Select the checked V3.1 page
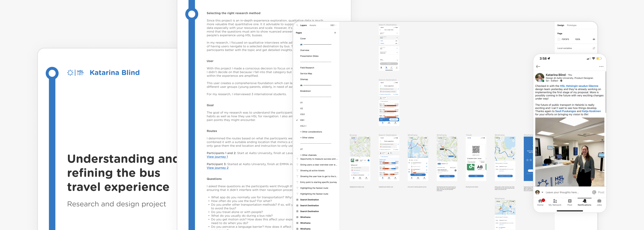The width and height of the screenshot is (644, 230). click(302, 120)
